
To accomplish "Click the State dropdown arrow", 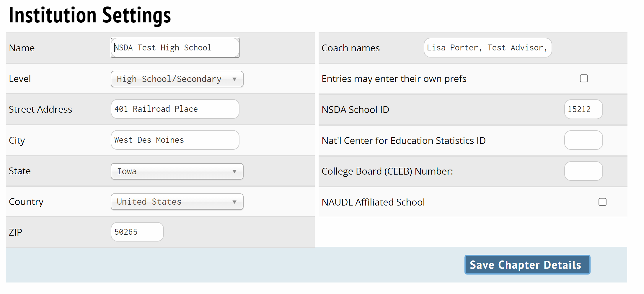I will [x=234, y=171].
